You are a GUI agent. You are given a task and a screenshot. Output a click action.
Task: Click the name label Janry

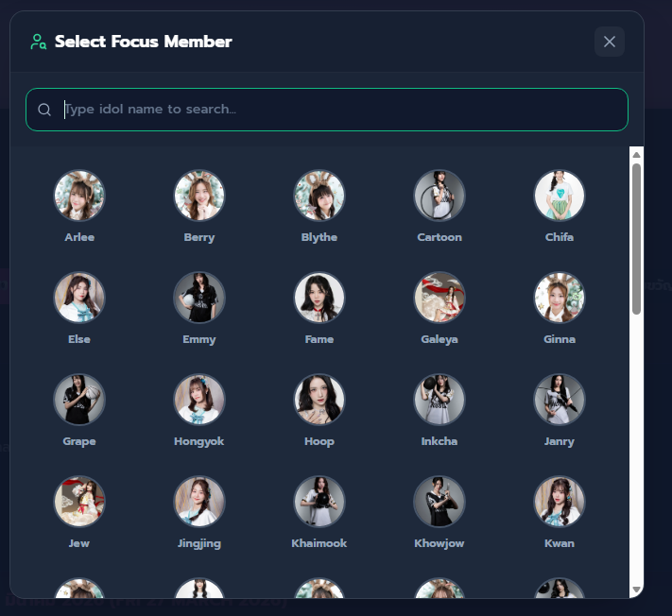[x=560, y=441]
